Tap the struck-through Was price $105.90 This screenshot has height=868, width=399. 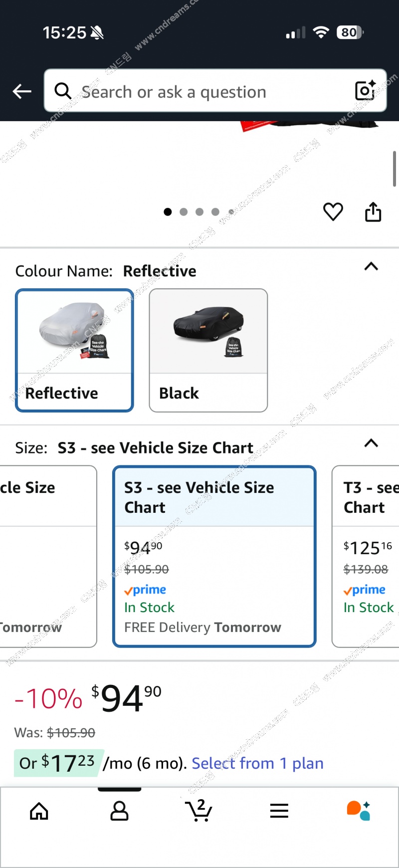[71, 733]
